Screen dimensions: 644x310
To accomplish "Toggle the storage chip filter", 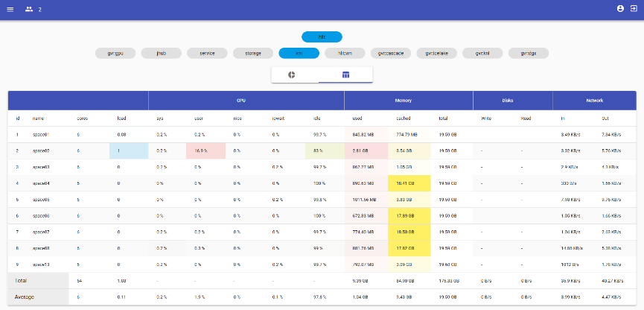I will pos(253,53).
